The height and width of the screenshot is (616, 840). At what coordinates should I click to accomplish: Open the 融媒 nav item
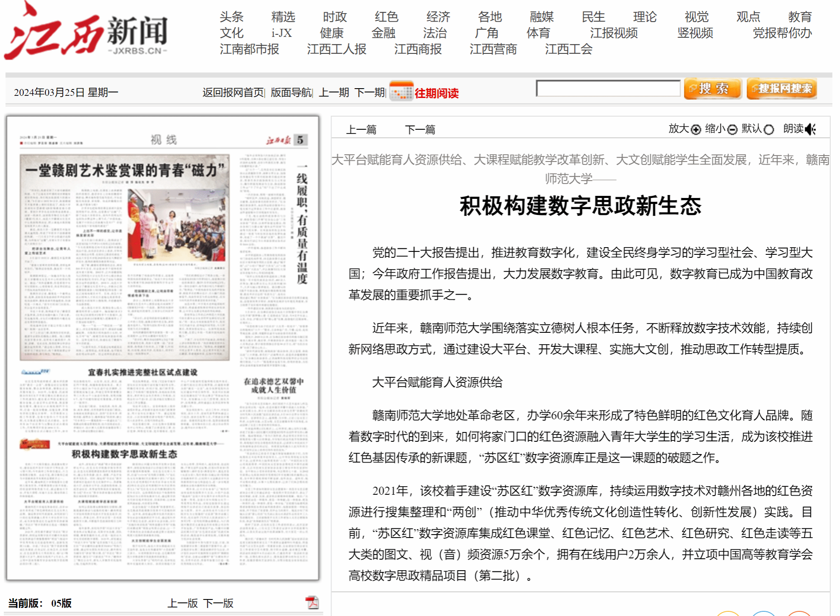(542, 17)
